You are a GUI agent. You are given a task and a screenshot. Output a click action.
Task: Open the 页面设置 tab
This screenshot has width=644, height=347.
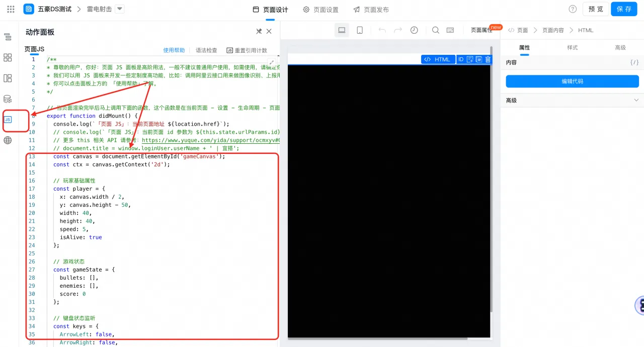321,10
